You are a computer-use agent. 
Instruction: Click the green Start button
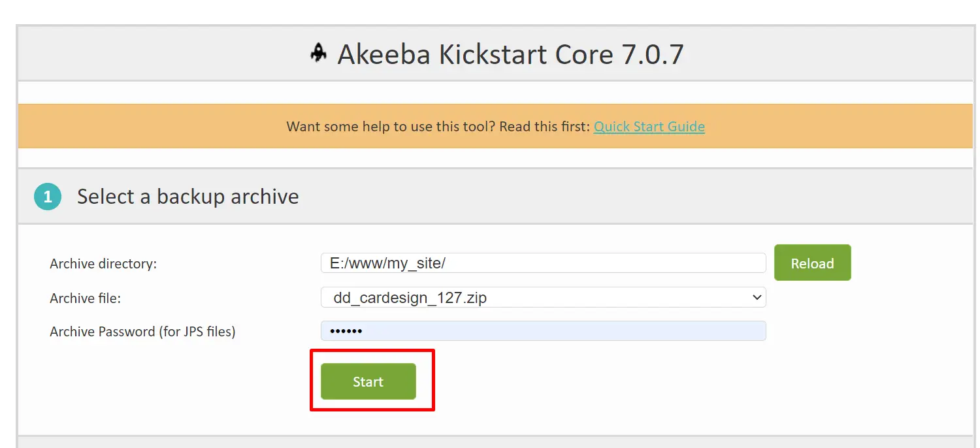tap(368, 381)
